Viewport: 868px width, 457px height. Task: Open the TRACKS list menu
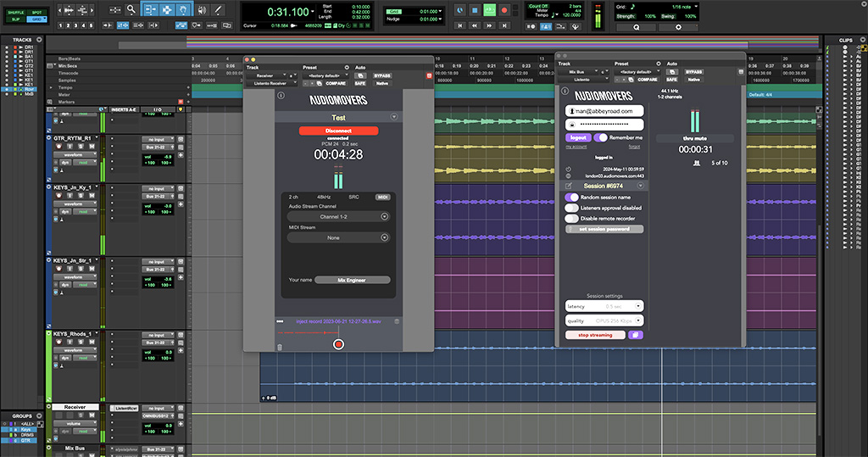pos(39,40)
